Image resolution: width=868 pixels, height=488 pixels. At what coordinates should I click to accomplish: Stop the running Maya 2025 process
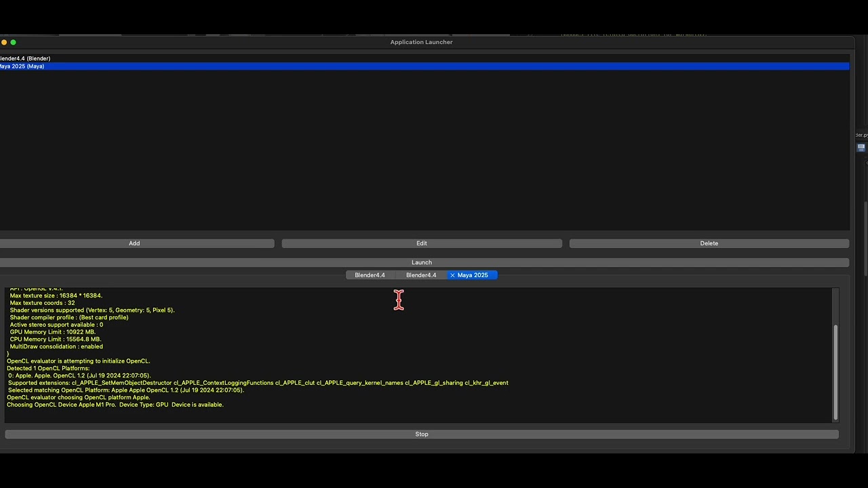pyautogui.click(x=422, y=434)
